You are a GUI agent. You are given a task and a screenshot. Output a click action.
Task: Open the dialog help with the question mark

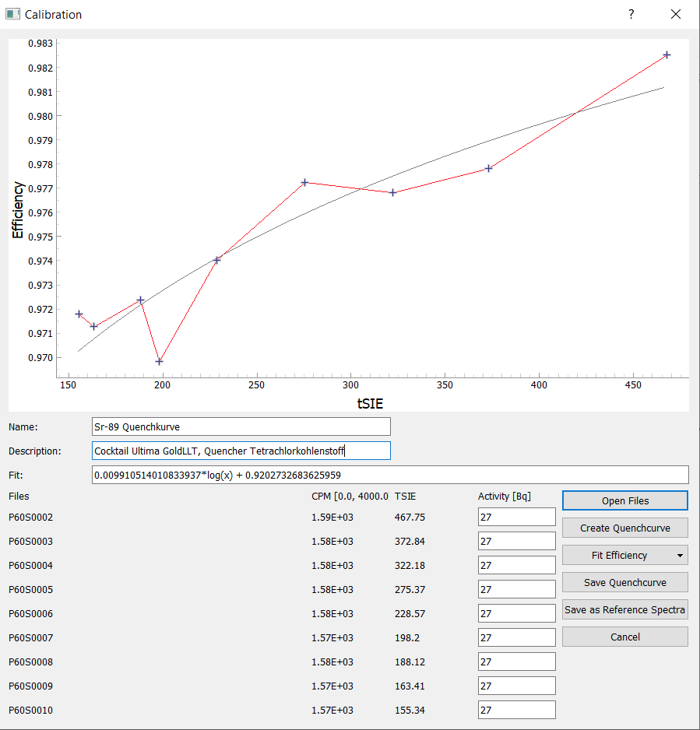point(631,14)
